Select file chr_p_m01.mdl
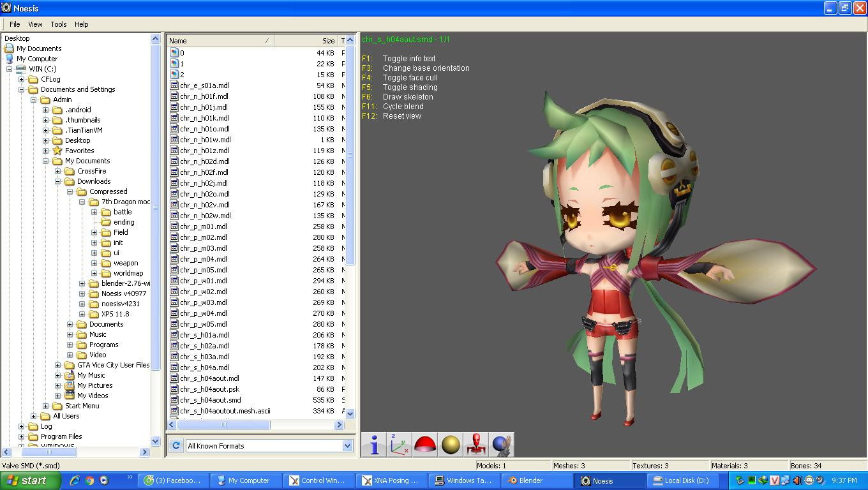The width and height of the screenshot is (868, 490). [x=203, y=226]
